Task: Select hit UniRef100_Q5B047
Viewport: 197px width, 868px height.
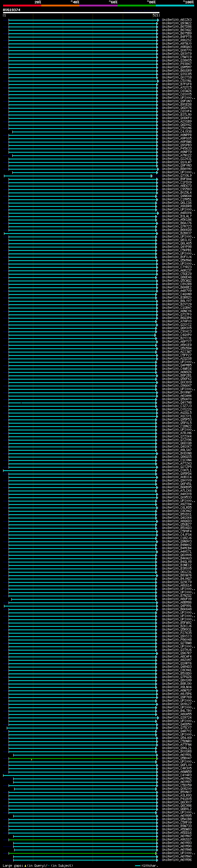Action: (177, 758)
